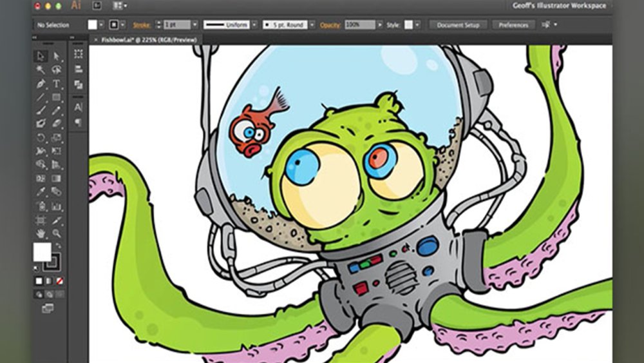
Task: Select the Scale tool
Action: (x=57, y=138)
